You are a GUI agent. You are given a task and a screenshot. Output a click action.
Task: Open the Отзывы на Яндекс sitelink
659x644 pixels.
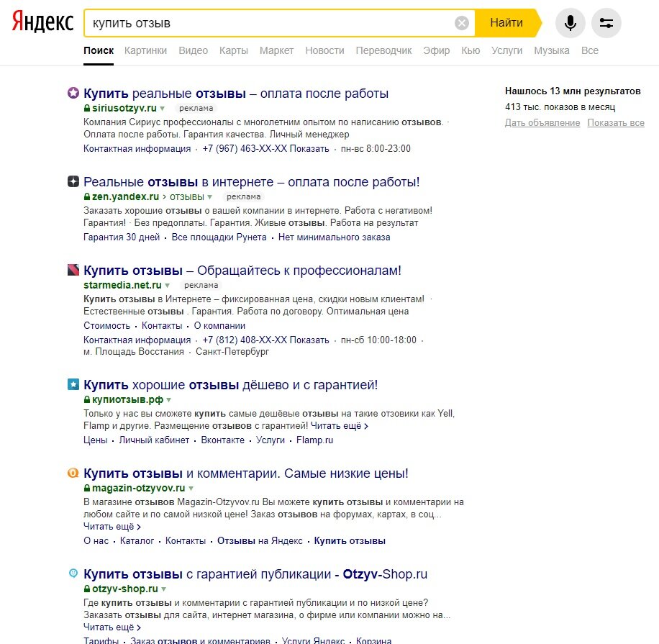coord(260,541)
